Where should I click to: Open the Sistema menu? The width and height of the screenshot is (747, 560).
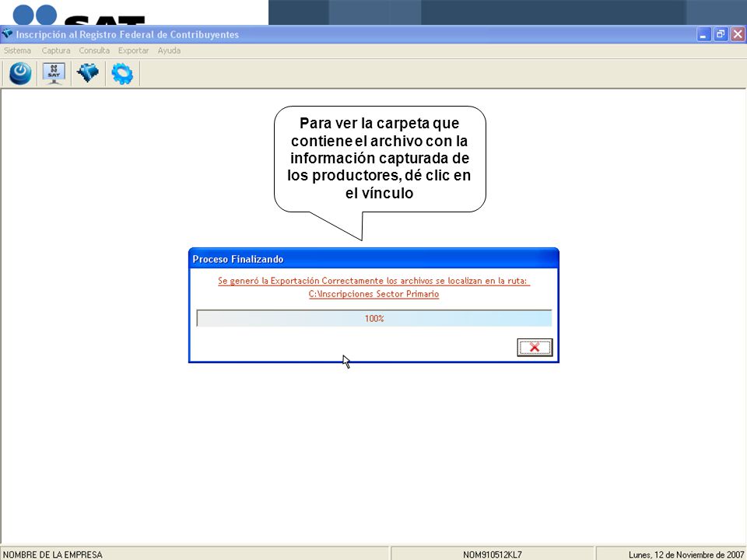(x=17, y=51)
